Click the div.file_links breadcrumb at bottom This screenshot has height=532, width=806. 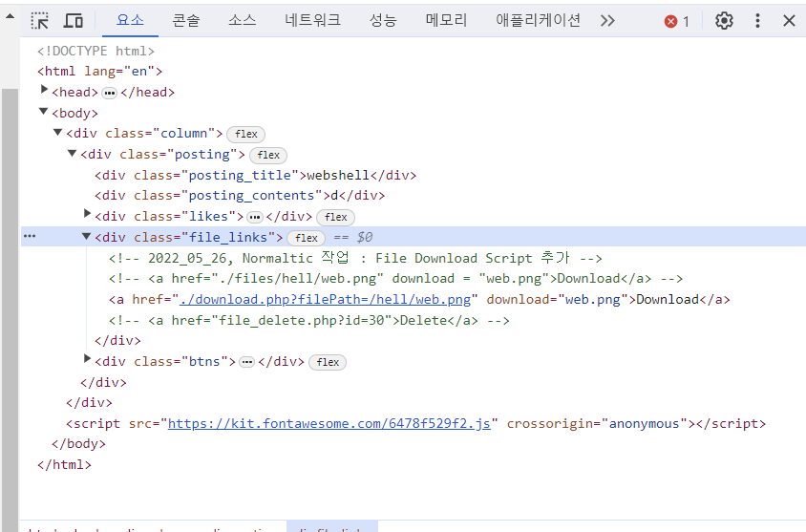332,528
